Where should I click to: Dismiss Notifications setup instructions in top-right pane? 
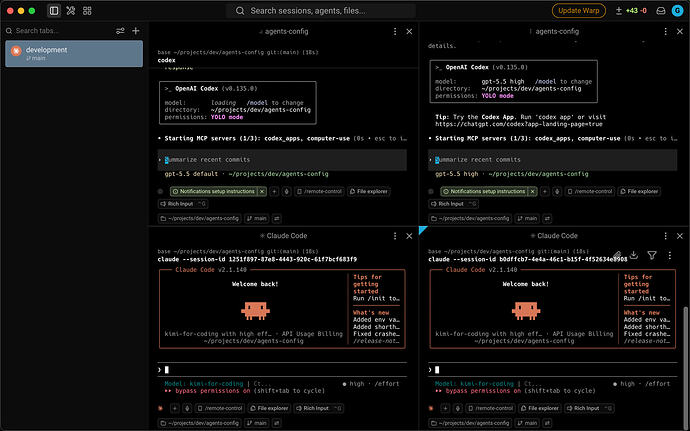(x=532, y=192)
